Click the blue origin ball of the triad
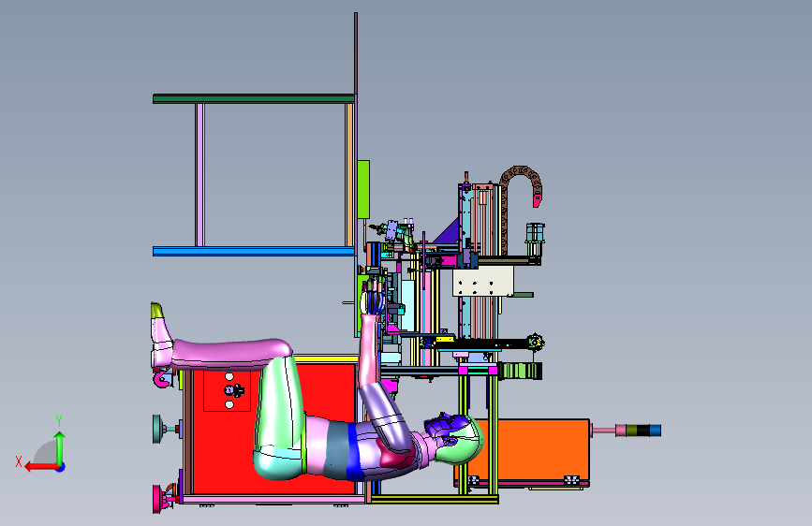 (x=61, y=467)
